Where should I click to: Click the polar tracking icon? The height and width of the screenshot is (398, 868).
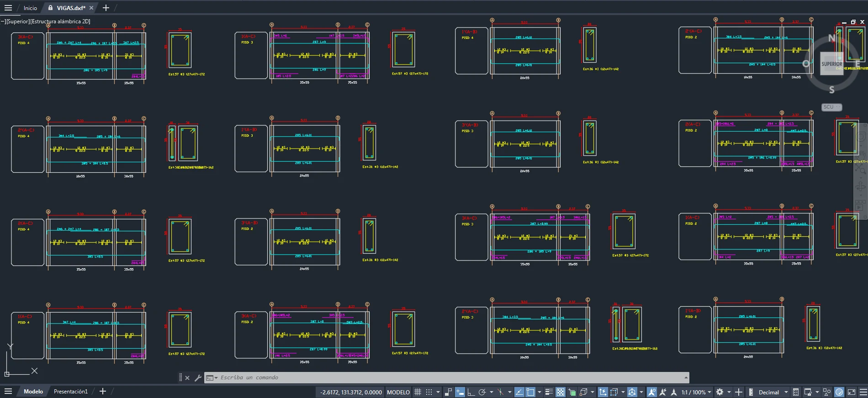tap(482, 392)
